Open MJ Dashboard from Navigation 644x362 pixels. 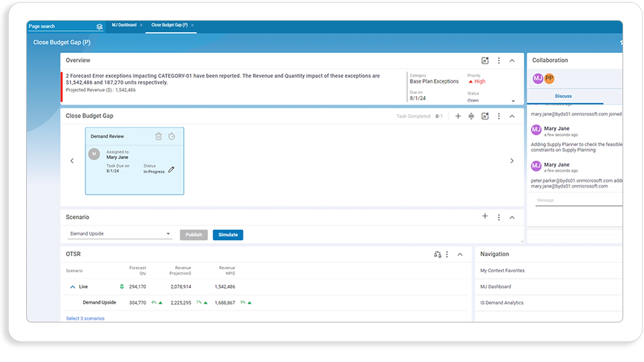click(495, 286)
